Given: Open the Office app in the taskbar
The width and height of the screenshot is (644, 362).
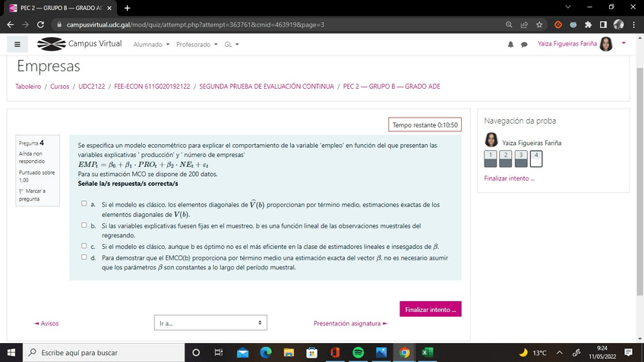Looking at the screenshot, I should click(335, 353).
